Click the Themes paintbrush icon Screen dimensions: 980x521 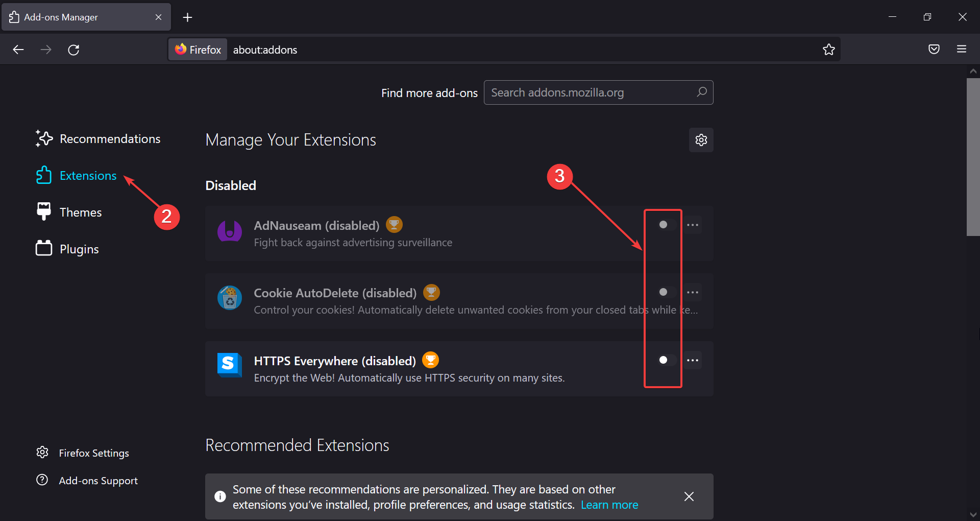pyautogui.click(x=44, y=211)
